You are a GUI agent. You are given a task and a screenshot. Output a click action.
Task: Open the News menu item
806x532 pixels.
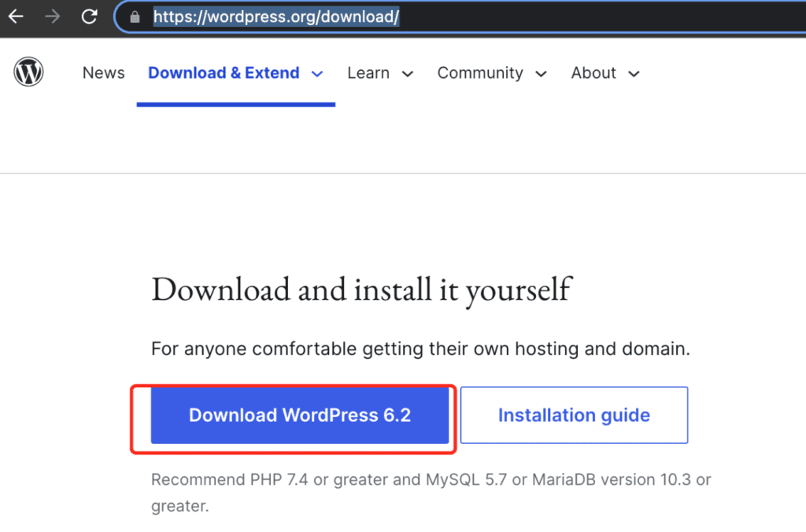(x=103, y=73)
